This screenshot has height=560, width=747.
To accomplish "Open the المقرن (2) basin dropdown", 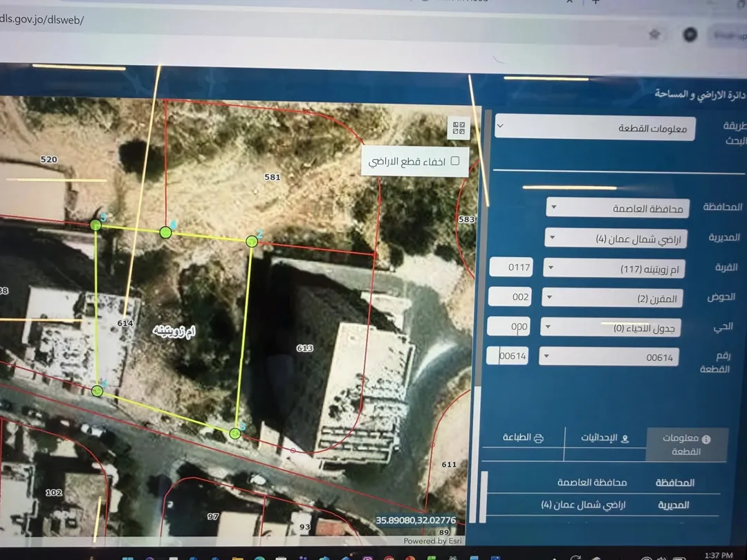I will (613, 298).
